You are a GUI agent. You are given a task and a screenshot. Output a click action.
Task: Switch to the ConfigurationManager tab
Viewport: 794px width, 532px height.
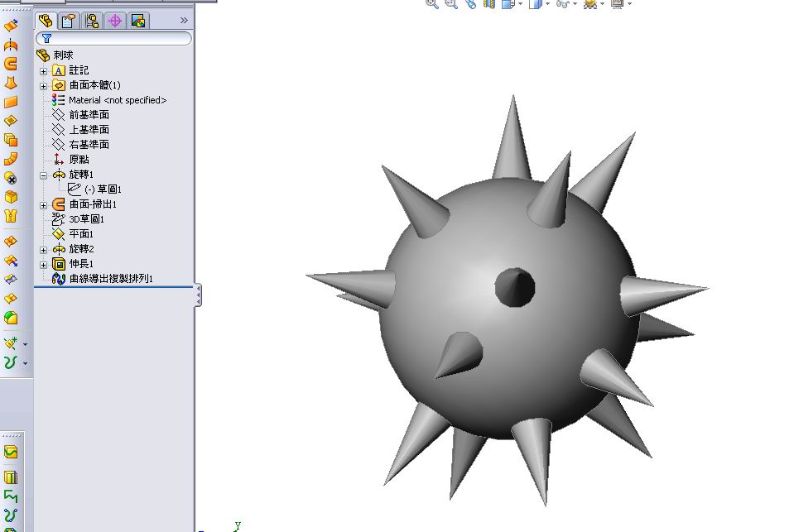[x=92, y=21]
